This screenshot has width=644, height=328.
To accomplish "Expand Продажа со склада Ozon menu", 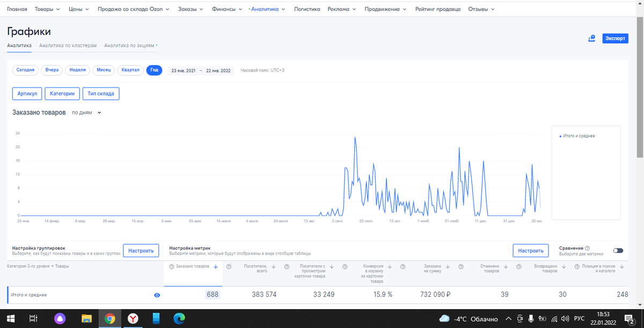I will point(134,9).
